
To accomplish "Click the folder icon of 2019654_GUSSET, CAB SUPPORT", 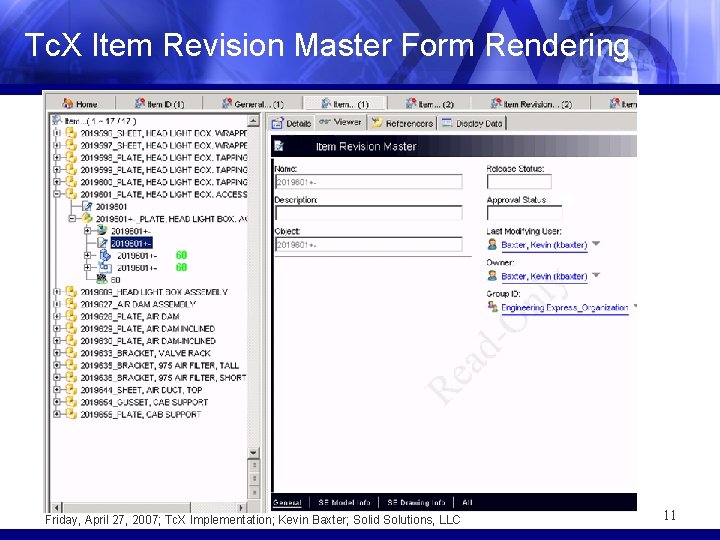I will [71, 402].
